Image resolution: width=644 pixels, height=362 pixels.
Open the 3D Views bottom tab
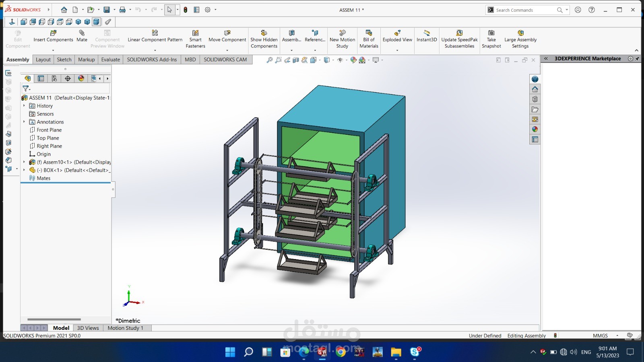point(88,328)
